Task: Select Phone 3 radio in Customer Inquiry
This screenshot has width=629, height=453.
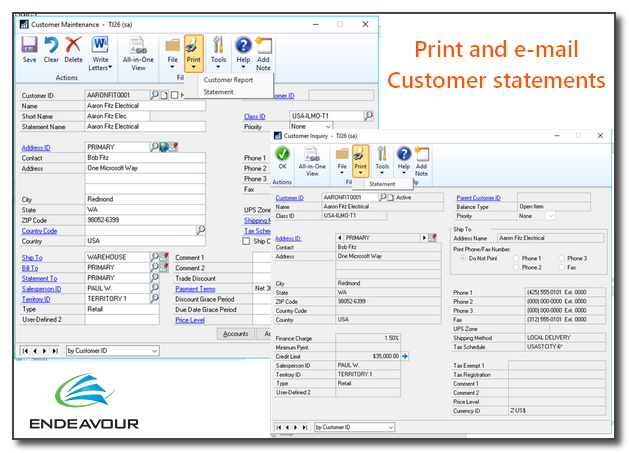Action: (562, 258)
